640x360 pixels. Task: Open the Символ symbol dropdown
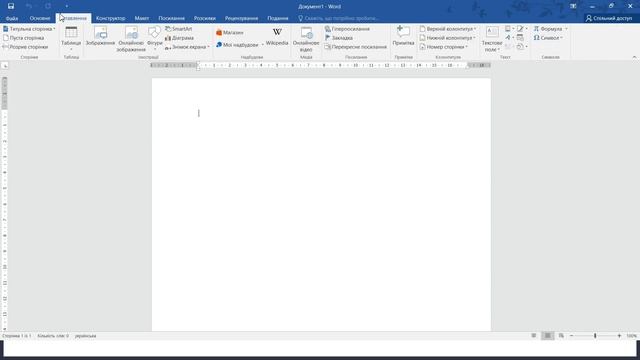coord(548,38)
